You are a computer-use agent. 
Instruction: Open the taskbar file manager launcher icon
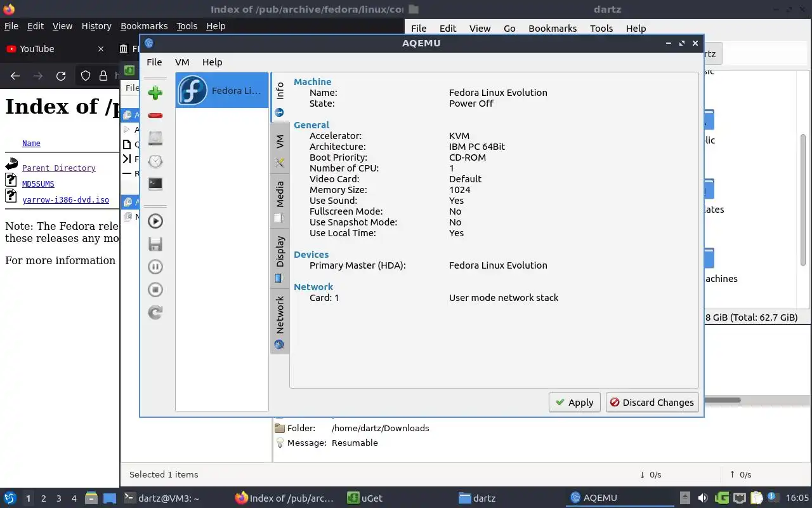coord(91,498)
